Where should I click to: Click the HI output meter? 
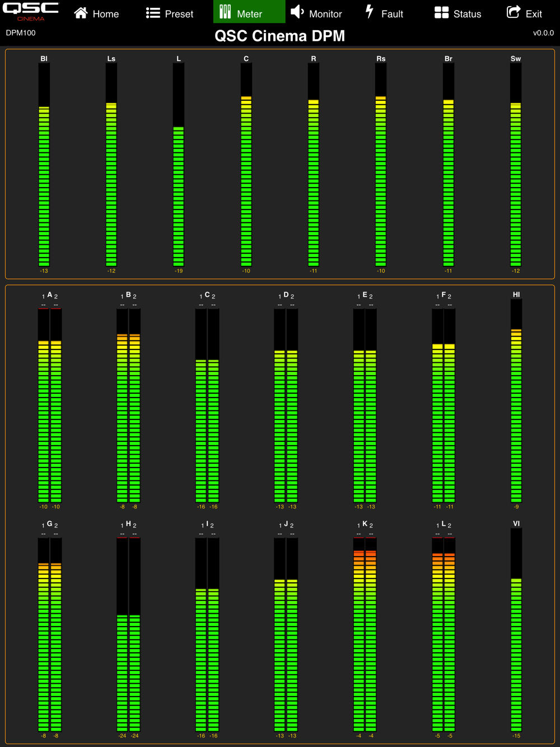pyautogui.click(x=516, y=400)
